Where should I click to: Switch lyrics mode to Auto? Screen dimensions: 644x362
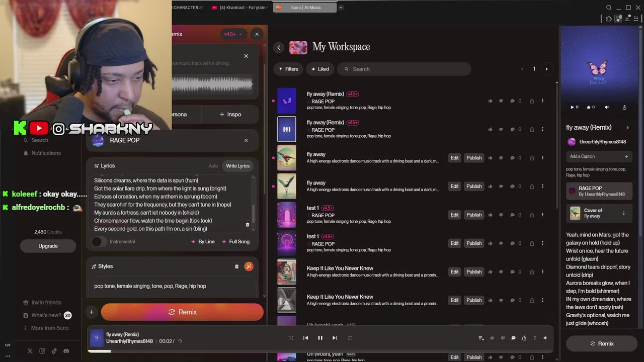(213, 166)
